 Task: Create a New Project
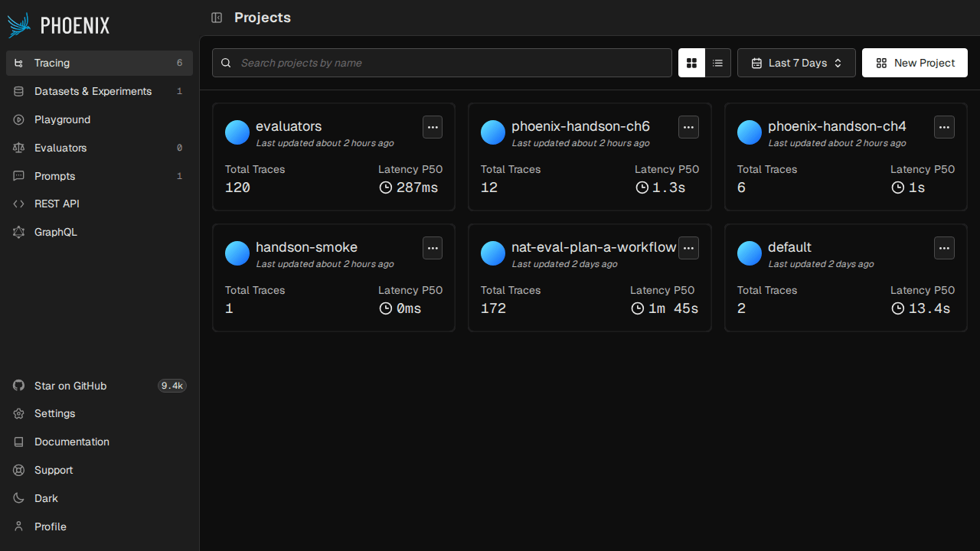coord(915,63)
